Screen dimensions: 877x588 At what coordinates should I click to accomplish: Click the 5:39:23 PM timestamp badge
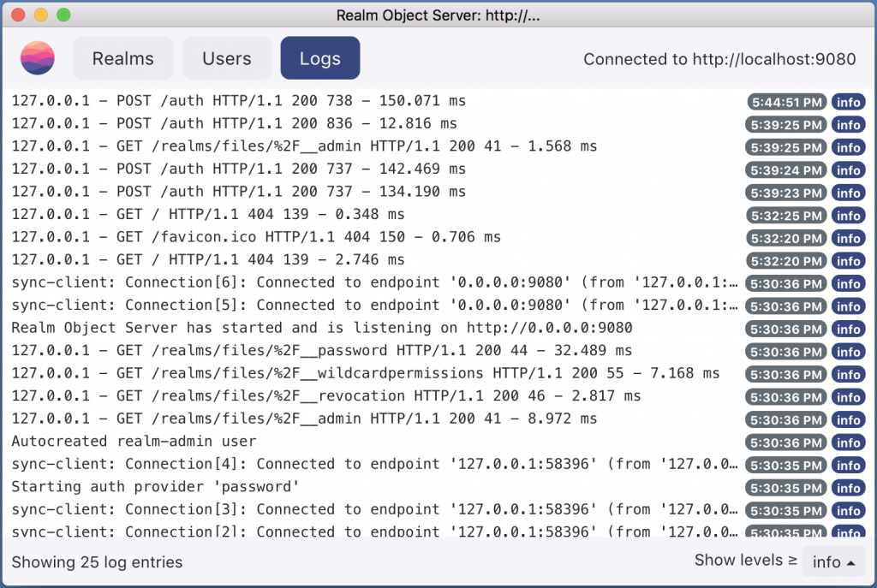[786, 193]
